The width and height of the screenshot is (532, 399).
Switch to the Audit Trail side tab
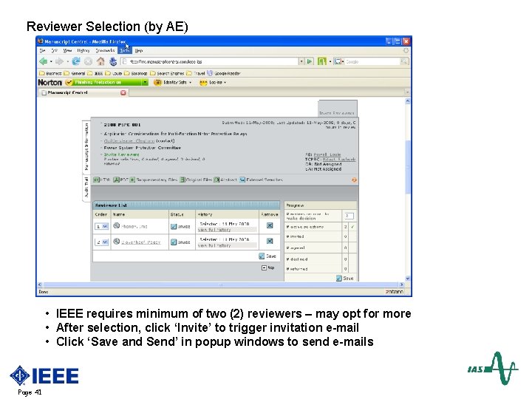point(86,187)
